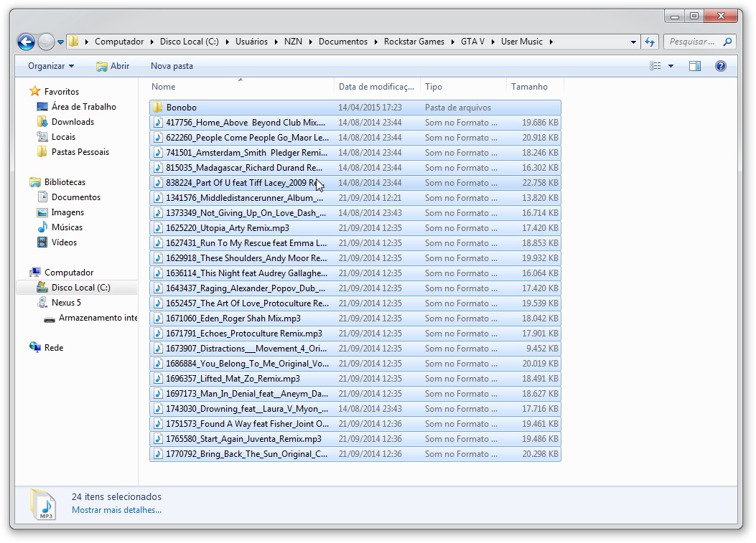
Task: Click Rockstar Games breadcrumb segment
Action: 414,42
